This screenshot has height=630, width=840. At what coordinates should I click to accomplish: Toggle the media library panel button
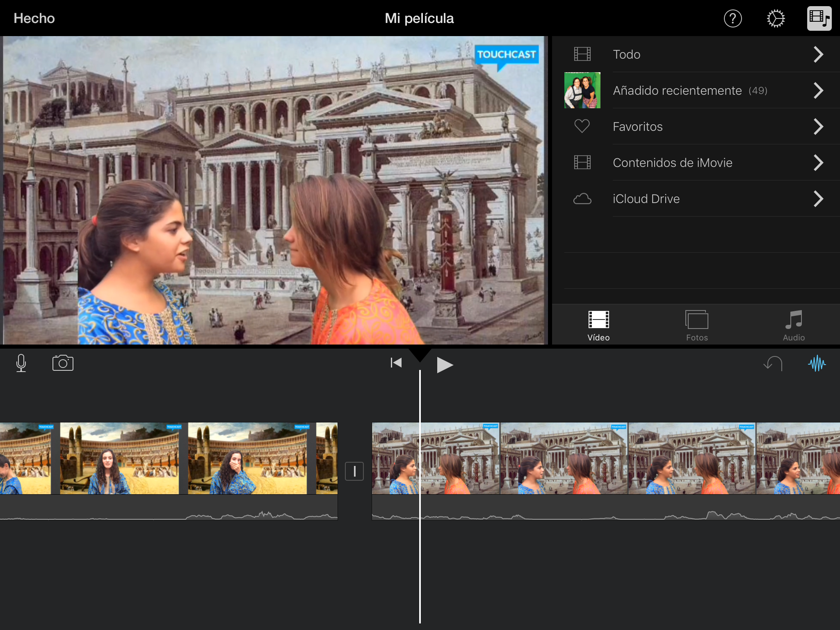(819, 18)
